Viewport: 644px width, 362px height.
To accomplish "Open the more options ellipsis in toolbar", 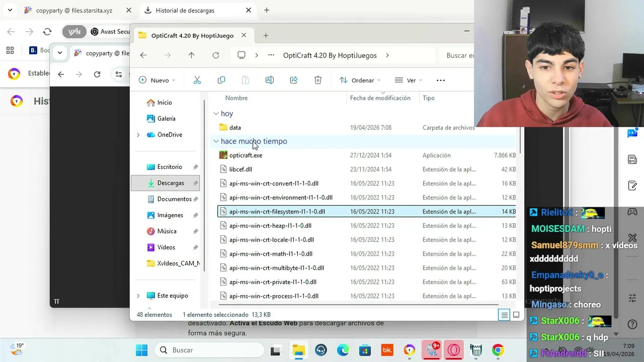I will 441,80.
